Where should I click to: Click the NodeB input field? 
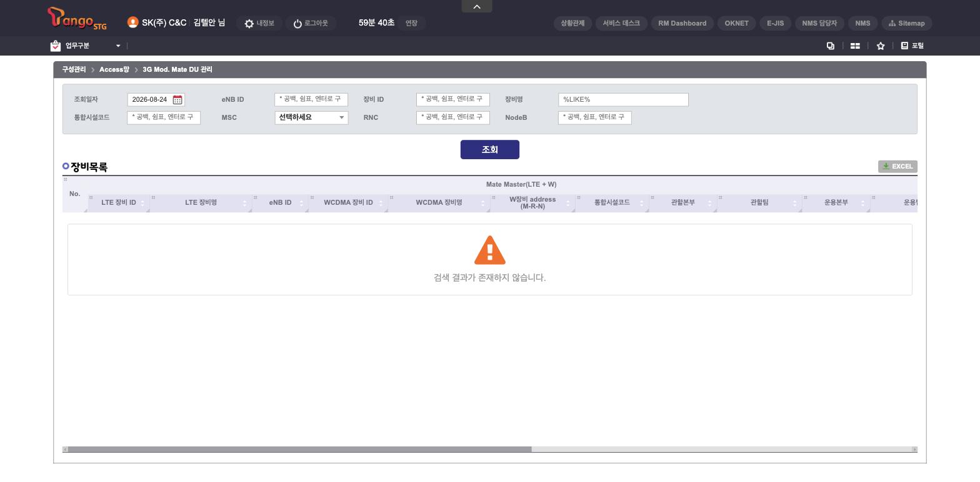coord(594,117)
